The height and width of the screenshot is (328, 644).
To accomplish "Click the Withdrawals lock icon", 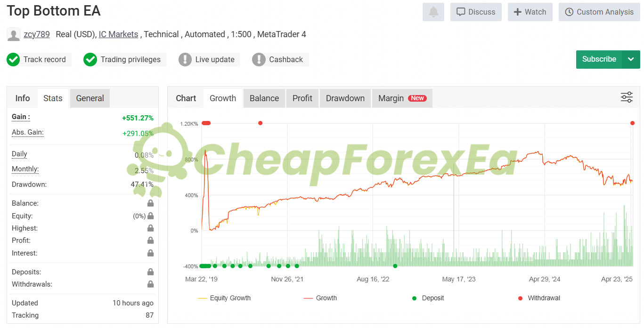I will point(150,284).
